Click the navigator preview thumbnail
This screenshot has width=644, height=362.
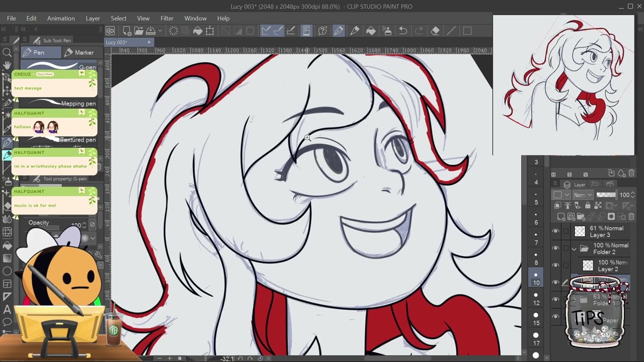point(563,85)
